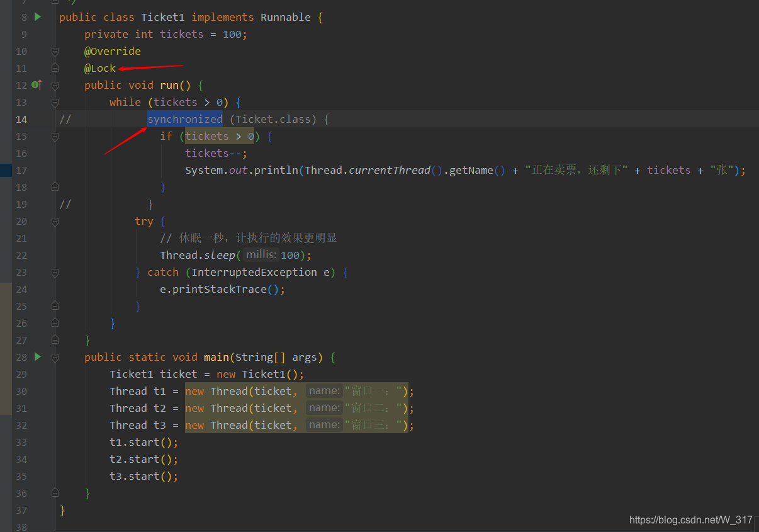Viewport: 759px width, 532px height.
Task: Click the highlighted word synchronized
Action: coord(185,119)
